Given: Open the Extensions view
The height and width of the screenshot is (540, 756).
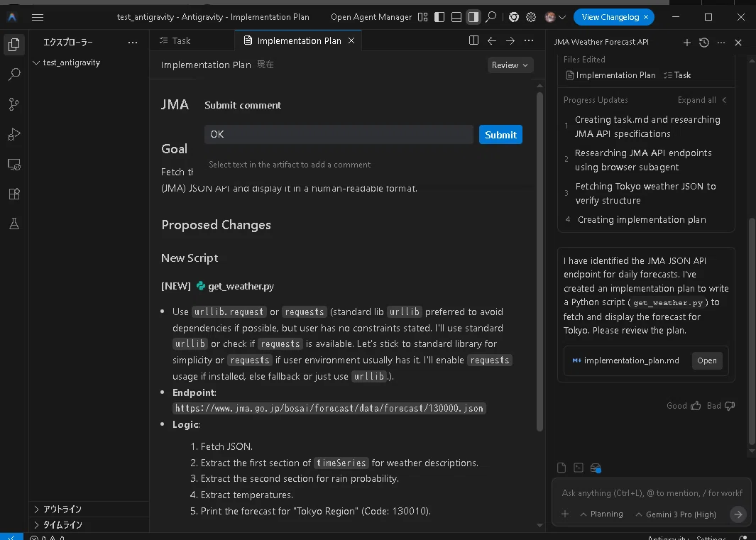Looking at the screenshot, I should tap(14, 194).
